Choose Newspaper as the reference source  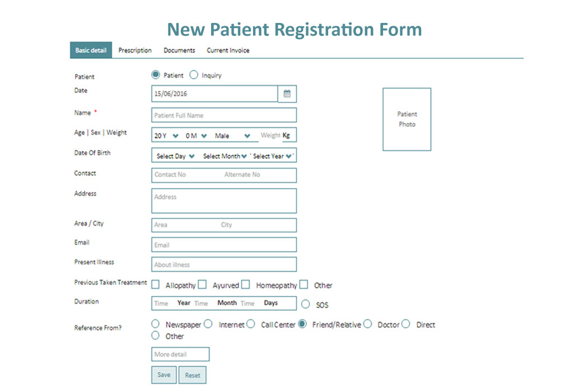(x=155, y=324)
